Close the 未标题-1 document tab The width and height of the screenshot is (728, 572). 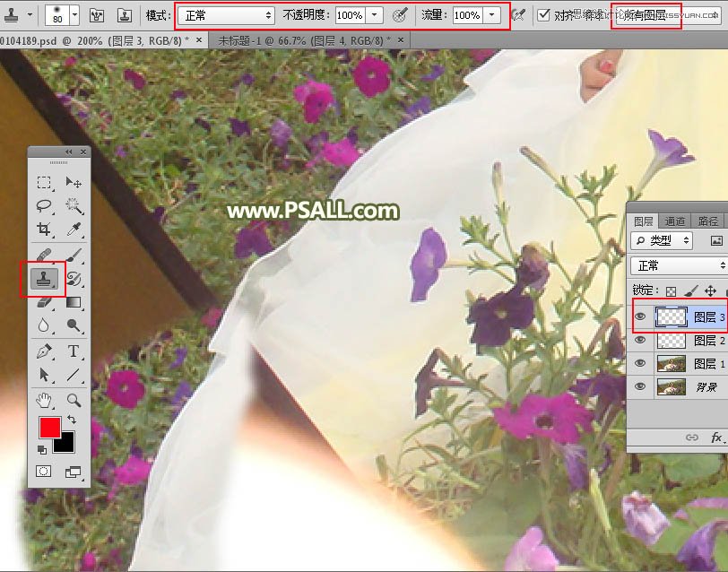tap(401, 40)
